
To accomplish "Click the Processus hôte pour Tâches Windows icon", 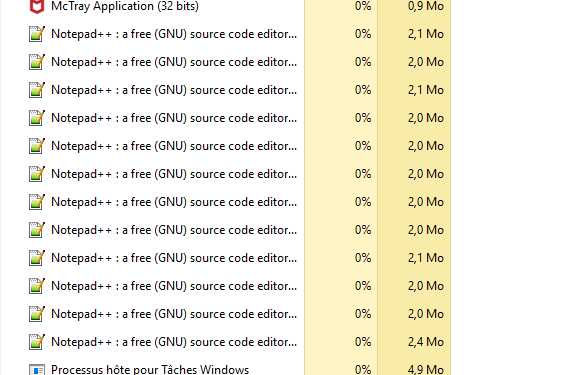I will (x=37, y=369).
